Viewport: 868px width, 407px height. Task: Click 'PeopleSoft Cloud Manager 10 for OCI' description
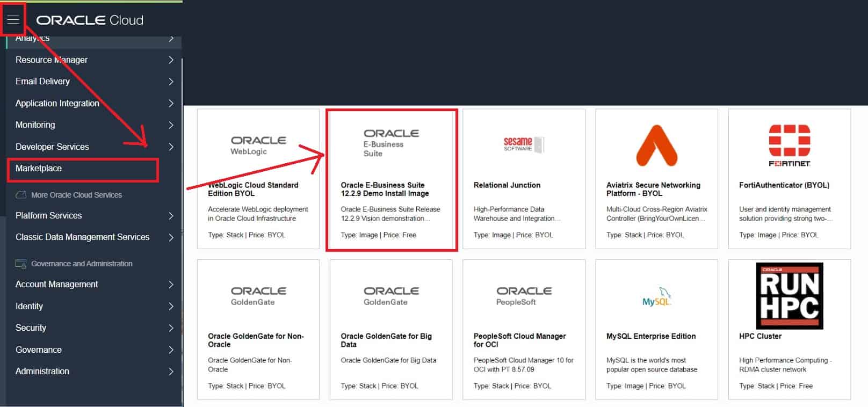click(523, 365)
